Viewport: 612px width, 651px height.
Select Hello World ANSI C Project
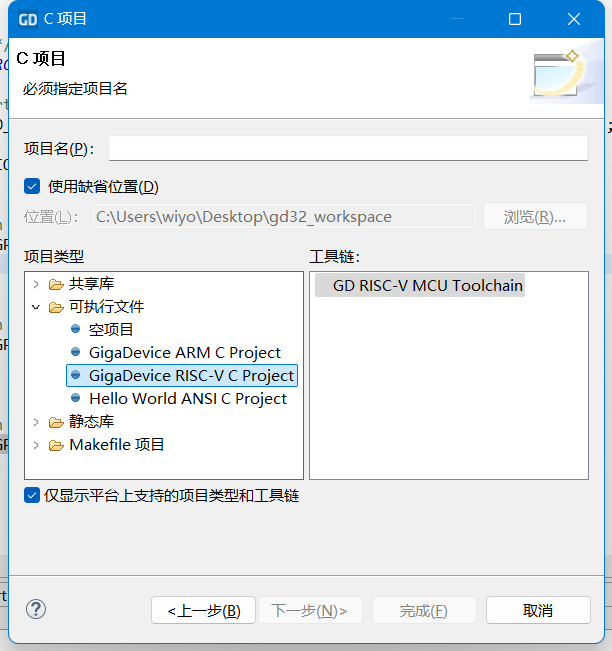tap(188, 399)
